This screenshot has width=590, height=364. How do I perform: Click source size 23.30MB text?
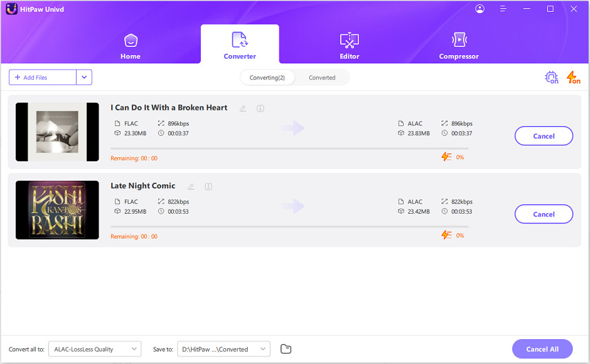(135, 133)
